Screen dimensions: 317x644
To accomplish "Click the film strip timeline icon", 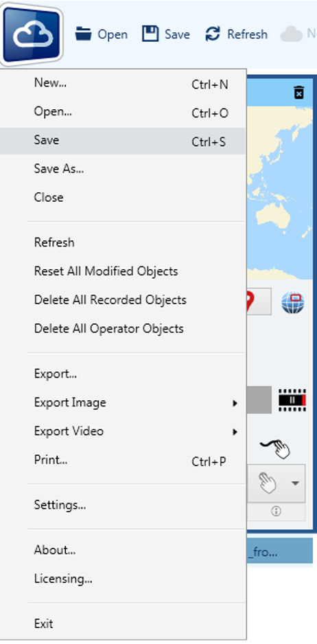I will click(292, 400).
